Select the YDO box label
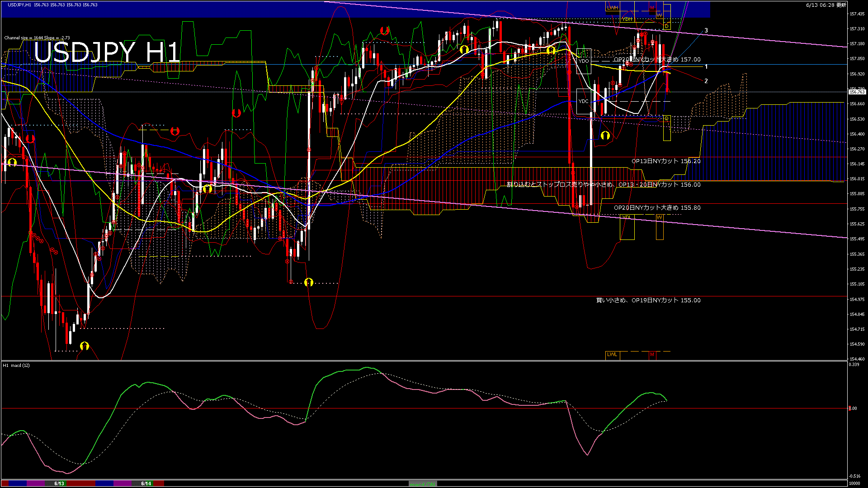 click(x=584, y=61)
